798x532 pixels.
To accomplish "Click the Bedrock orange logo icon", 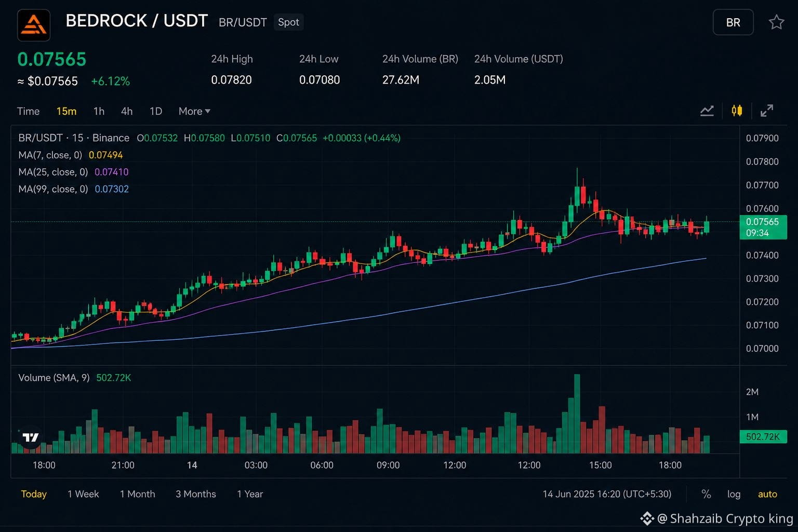I will click(x=34, y=25).
